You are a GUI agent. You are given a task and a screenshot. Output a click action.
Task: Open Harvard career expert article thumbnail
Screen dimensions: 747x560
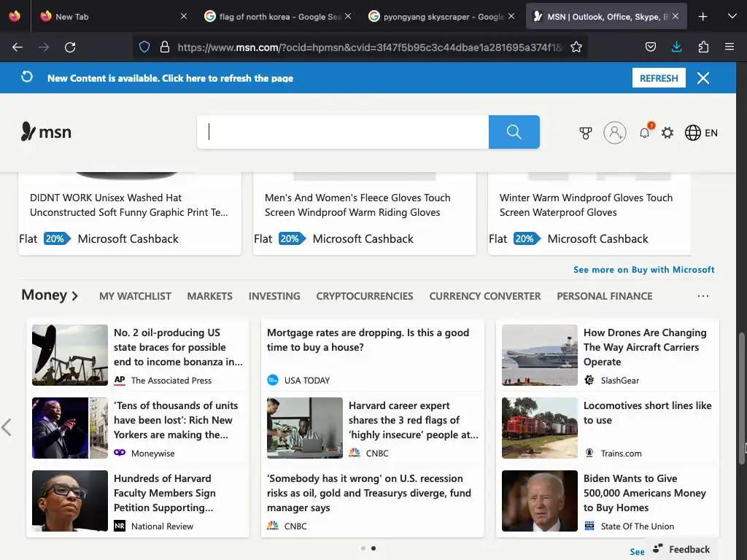pyautogui.click(x=305, y=427)
